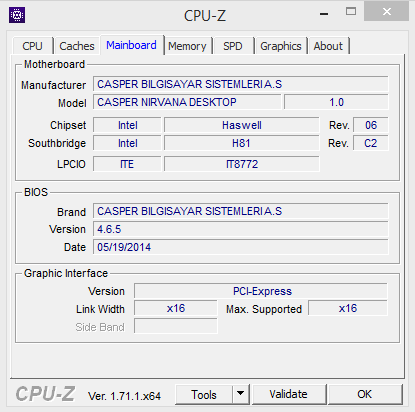Click the CPU-Z title text

205,16
